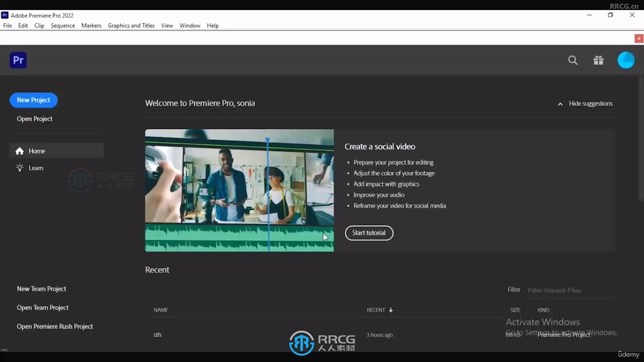Select the Home tab in sidebar

[57, 151]
